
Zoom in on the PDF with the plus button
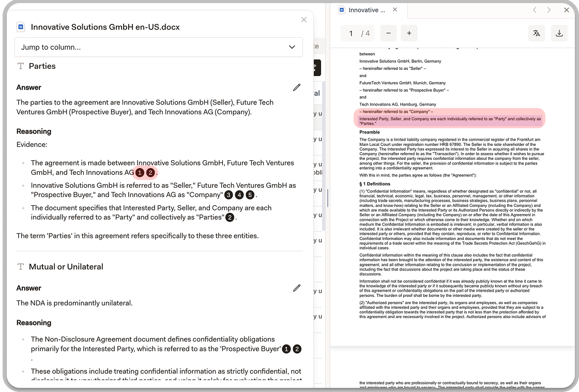[409, 33]
